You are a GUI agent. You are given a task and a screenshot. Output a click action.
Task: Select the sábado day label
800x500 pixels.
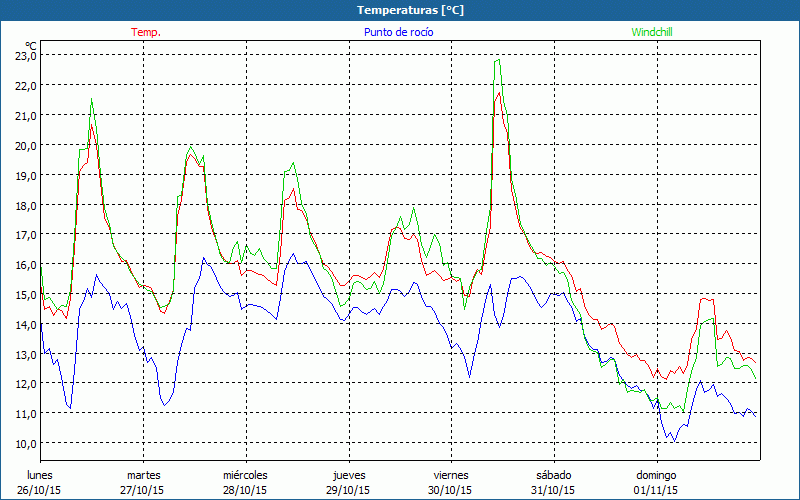coord(553,474)
